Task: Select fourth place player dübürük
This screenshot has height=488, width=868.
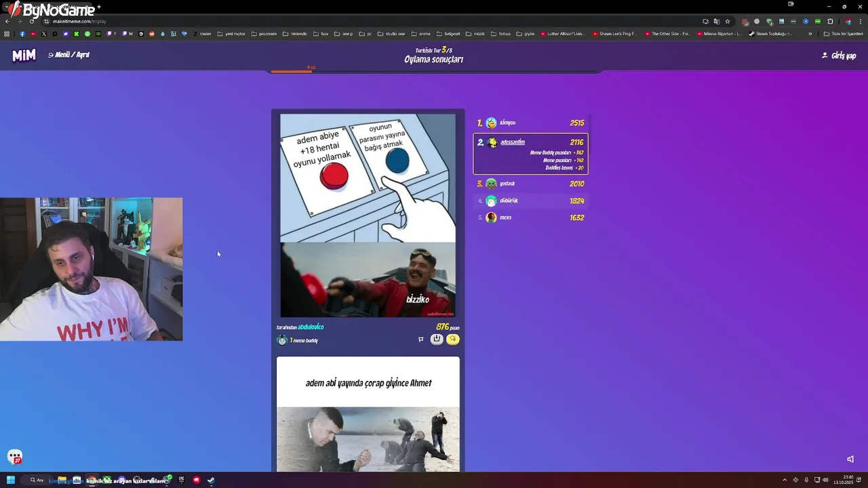Action: 531,201
